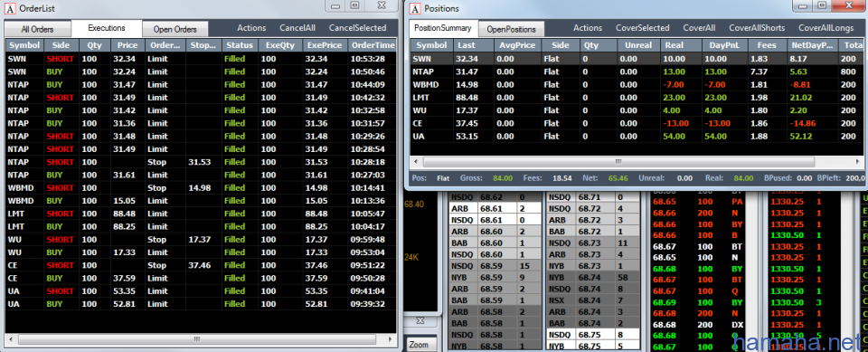Select NTAP BUY order at 10:44:09
The image size is (868, 352).
[x=201, y=84]
